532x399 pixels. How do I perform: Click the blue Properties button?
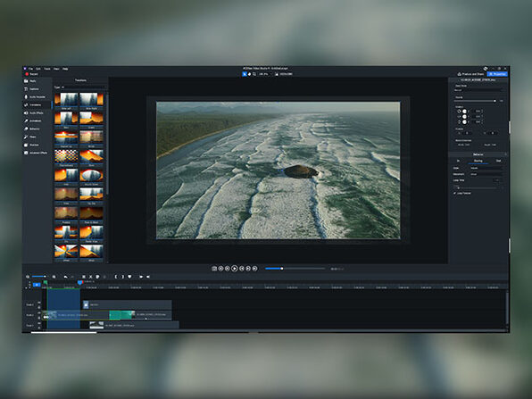tap(497, 74)
